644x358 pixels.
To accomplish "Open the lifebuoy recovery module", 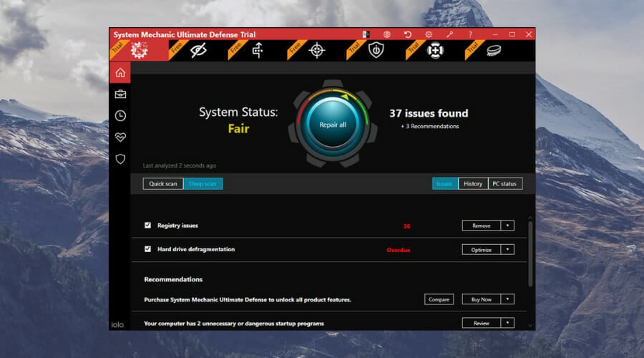I will click(435, 51).
